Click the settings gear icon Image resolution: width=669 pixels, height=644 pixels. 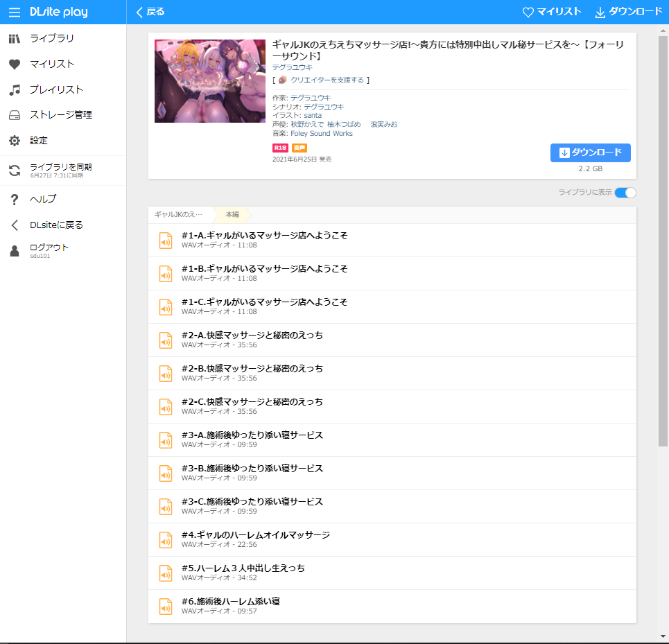point(15,141)
